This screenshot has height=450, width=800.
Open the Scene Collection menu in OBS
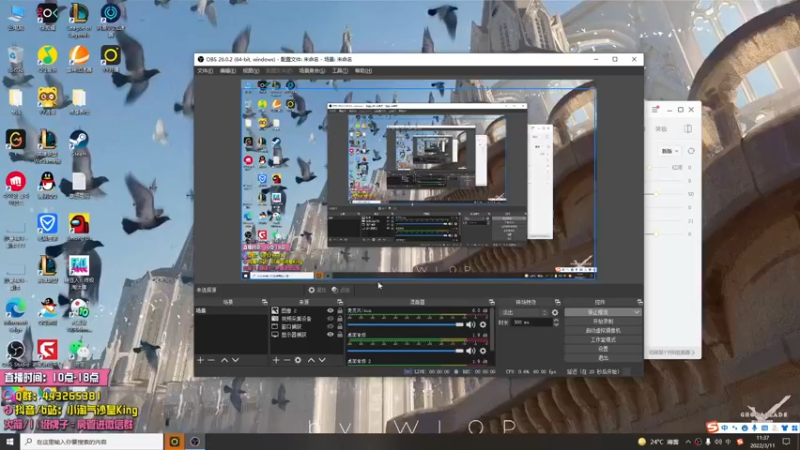coord(312,71)
